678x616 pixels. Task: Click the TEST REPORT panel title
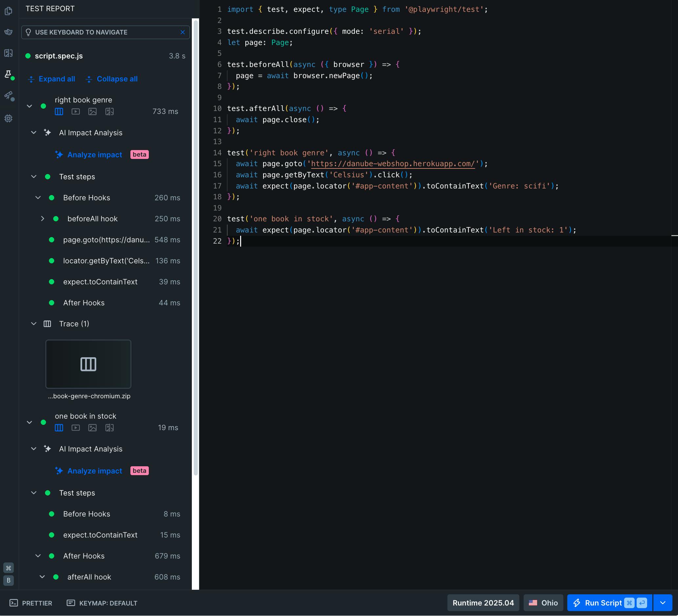tap(50, 9)
